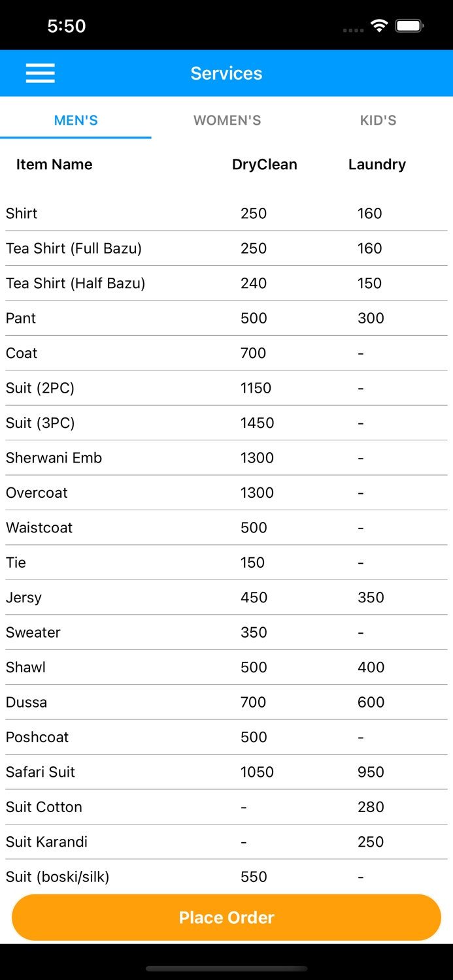Tap the Tea Shirt (Full Bazu) item
The image size is (453, 980).
coord(74,248)
